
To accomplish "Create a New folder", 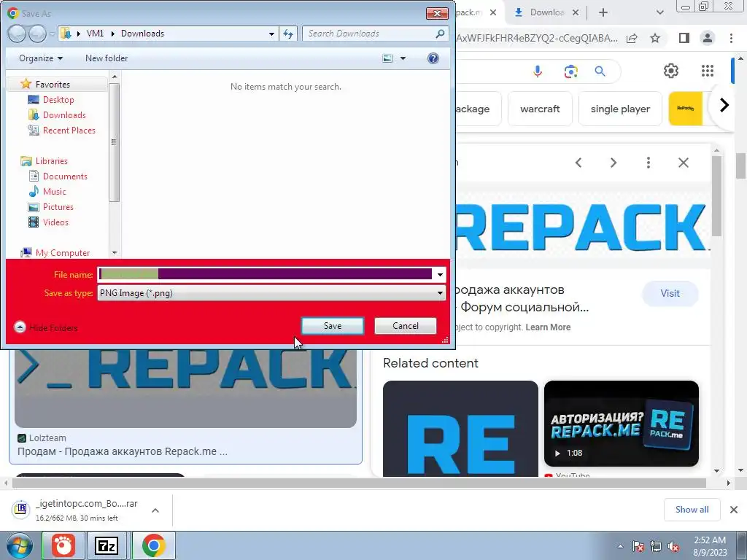I will (x=107, y=58).
